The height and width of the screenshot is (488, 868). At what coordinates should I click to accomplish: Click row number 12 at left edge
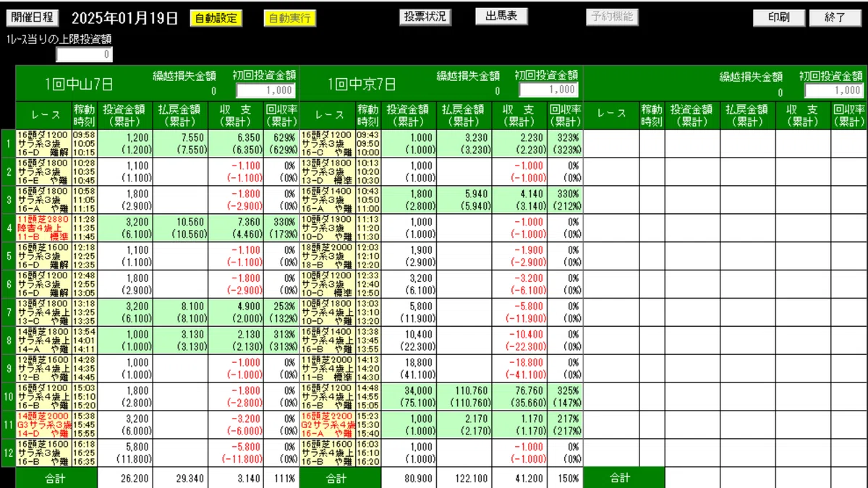(8, 453)
